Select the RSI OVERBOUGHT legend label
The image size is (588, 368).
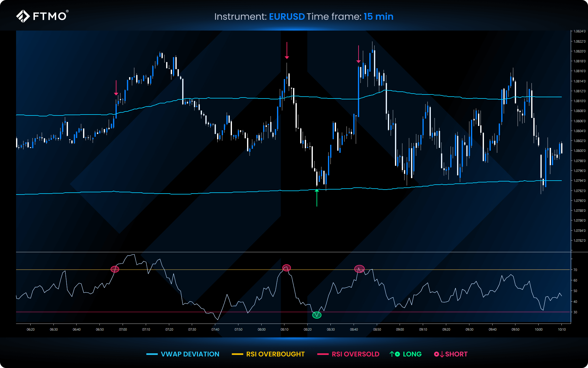pyautogui.click(x=275, y=354)
